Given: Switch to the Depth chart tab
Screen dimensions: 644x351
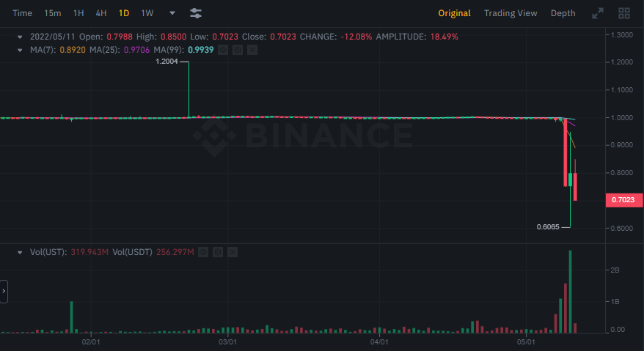Looking at the screenshot, I should pos(563,13).
